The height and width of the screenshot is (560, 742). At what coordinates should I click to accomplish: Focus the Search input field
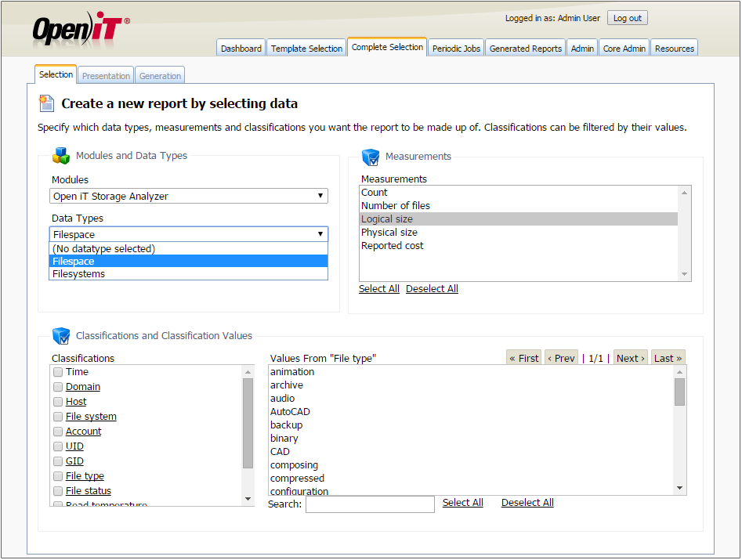coord(370,504)
